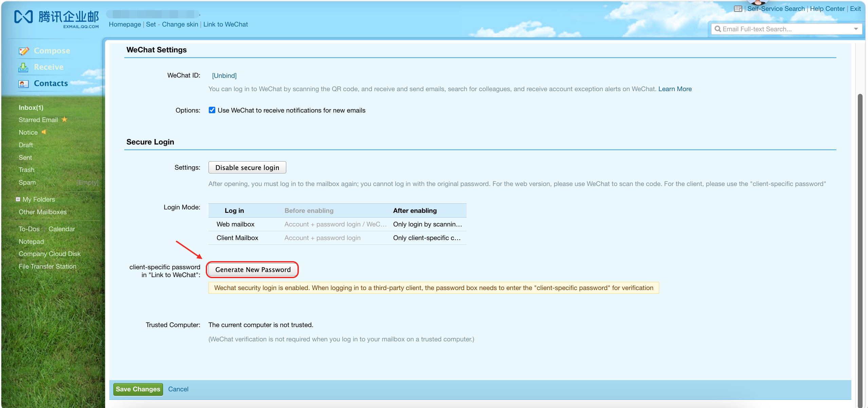The height and width of the screenshot is (408, 868).
Task: Empty the Spam folder via [Empty] link
Action: pos(87,182)
